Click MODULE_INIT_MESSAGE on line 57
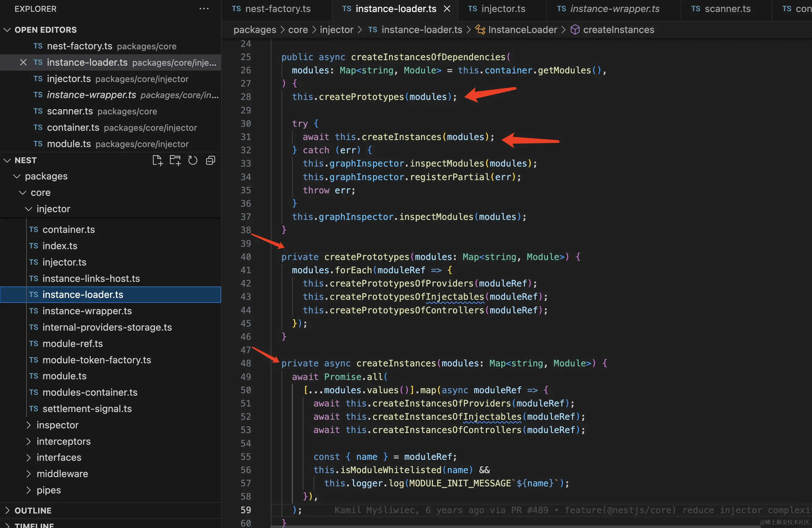This screenshot has height=528, width=812. pyautogui.click(x=460, y=483)
